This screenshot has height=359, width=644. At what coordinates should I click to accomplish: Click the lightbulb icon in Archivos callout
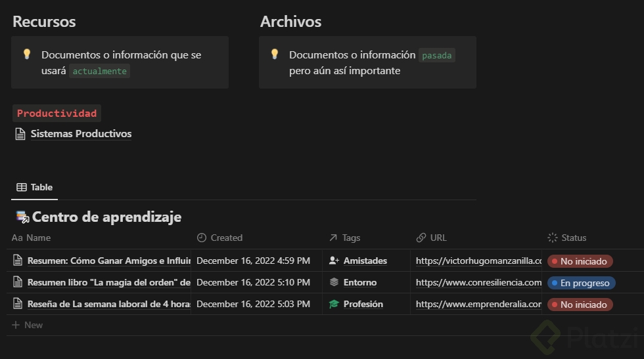[x=275, y=54]
